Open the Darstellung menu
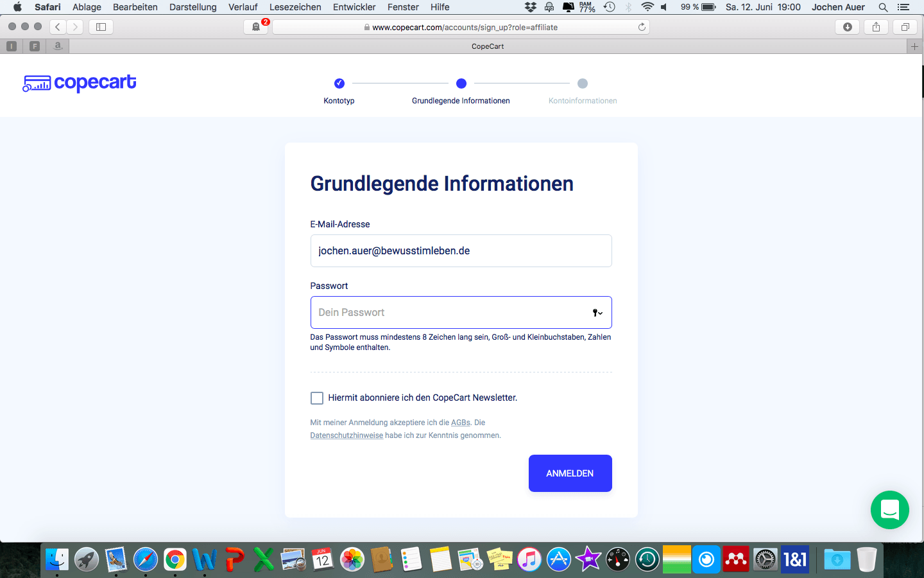The width and height of the screenshot is (924, 578). (193, 7)
